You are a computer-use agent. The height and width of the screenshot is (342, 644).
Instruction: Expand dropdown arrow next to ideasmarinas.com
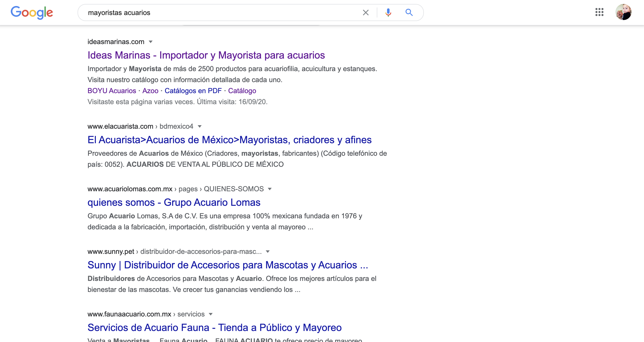pos(151,42)
